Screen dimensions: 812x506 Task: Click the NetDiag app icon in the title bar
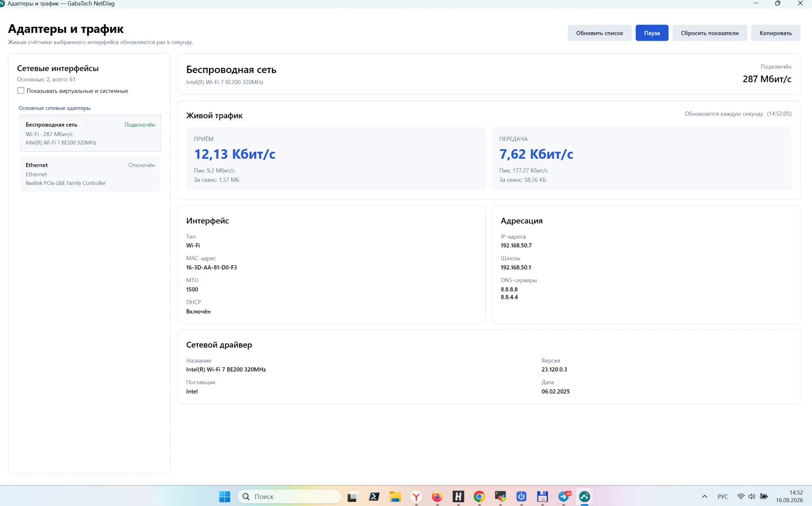2,4
